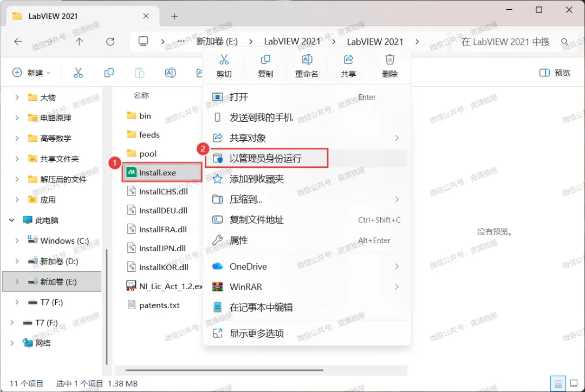Choose Edit in Notepad (在记事本中编辑)
585x392 pixels.
(306, 308)
